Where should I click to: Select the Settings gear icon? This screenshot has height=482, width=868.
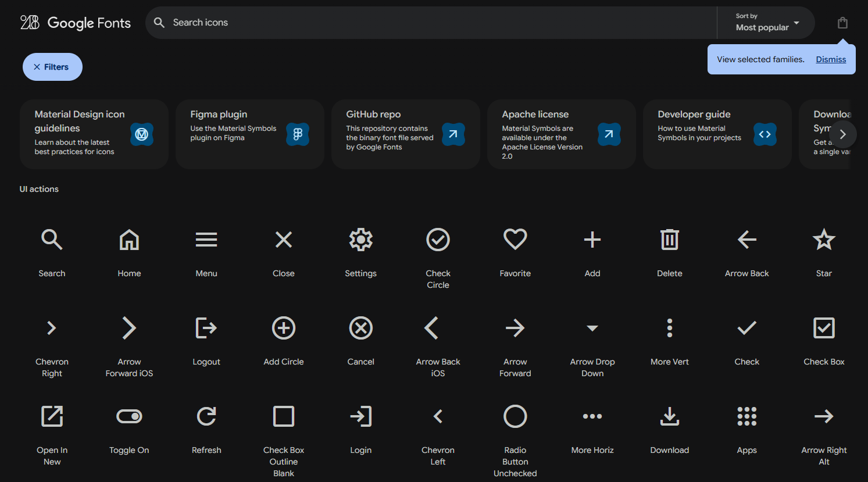pyautogui.click(x=360, y=240)
